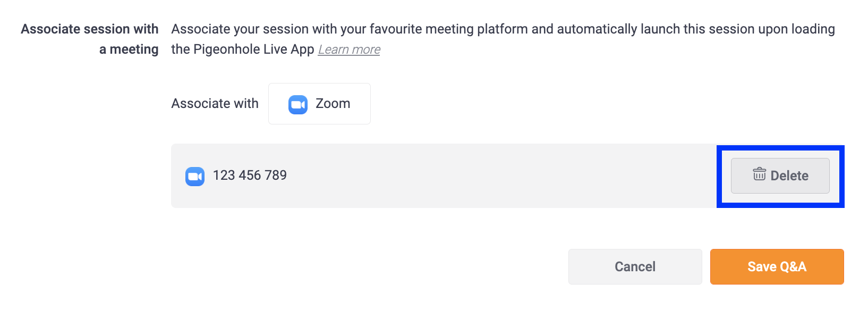Click the 'Pigeonhole Live App' text
The height and width of the screenshot is (317, 868).
pos(254,49)
